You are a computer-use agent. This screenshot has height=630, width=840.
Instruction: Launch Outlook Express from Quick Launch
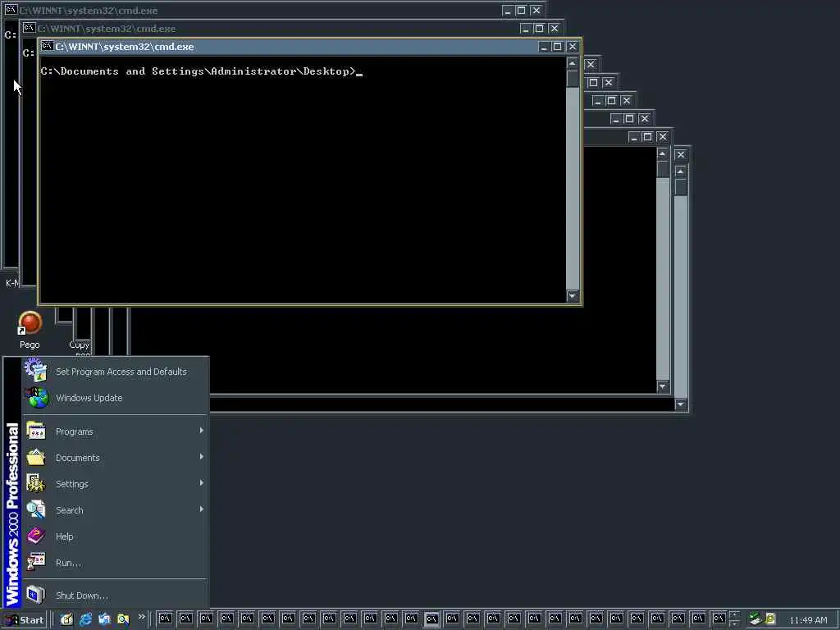tap(104, 619)
